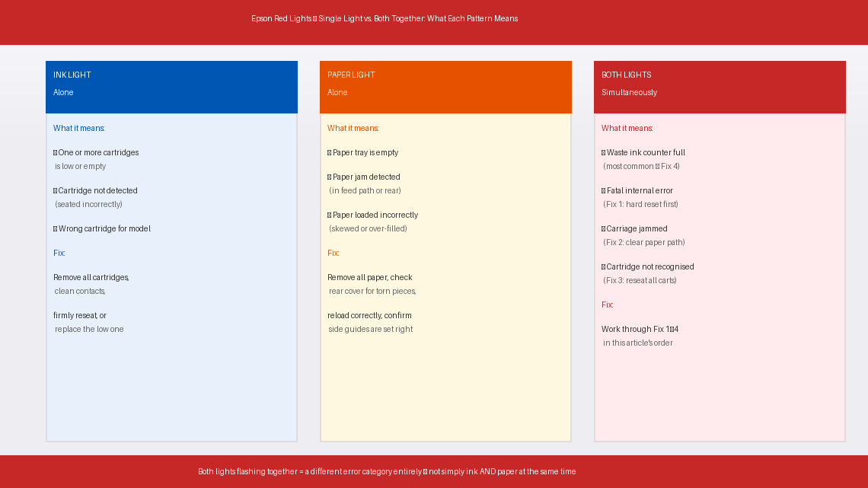Click 'What it means:' in paper light column
Image resolution: width=868 pixels, height=488 pixels.
point(353,129)
